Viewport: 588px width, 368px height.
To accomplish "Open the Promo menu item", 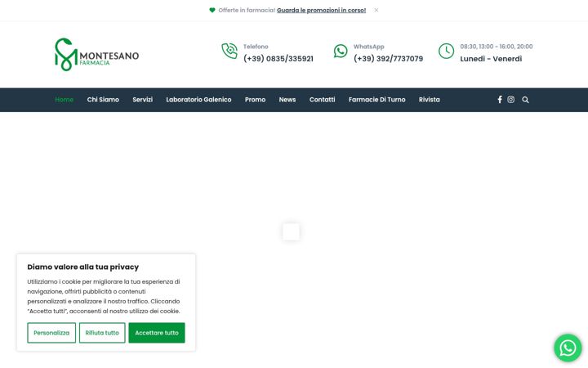I will point(255,100).
